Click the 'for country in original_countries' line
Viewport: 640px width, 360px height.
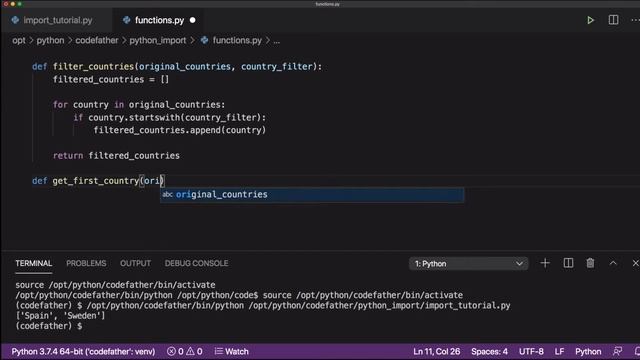click(139, 105)
